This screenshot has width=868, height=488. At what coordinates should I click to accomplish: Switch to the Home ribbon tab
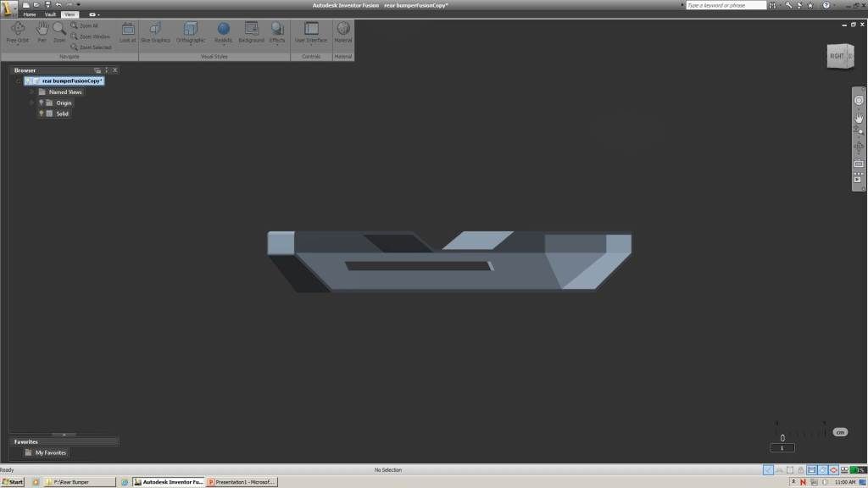(x=30, y=14)
